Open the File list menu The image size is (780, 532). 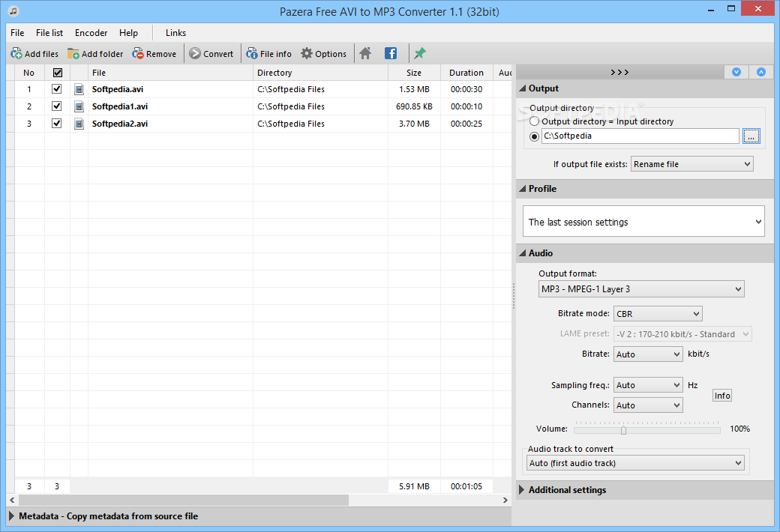click(49, 33)
